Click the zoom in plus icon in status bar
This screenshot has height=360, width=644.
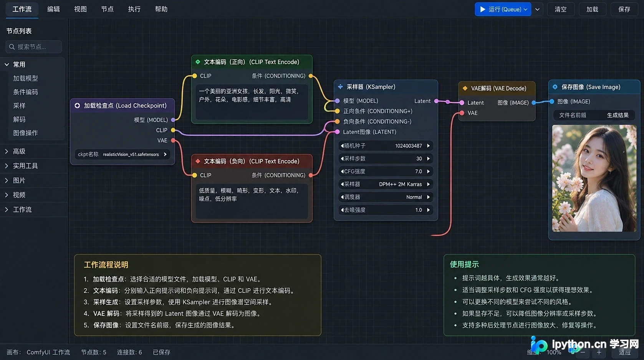coord(599,352)
